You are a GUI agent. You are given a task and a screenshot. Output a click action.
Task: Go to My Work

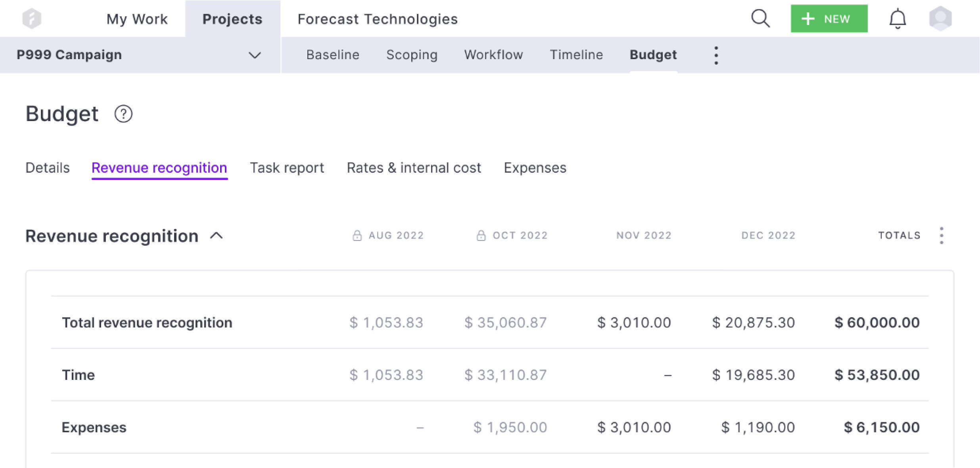pyautogui.click(x=137, y=18)
